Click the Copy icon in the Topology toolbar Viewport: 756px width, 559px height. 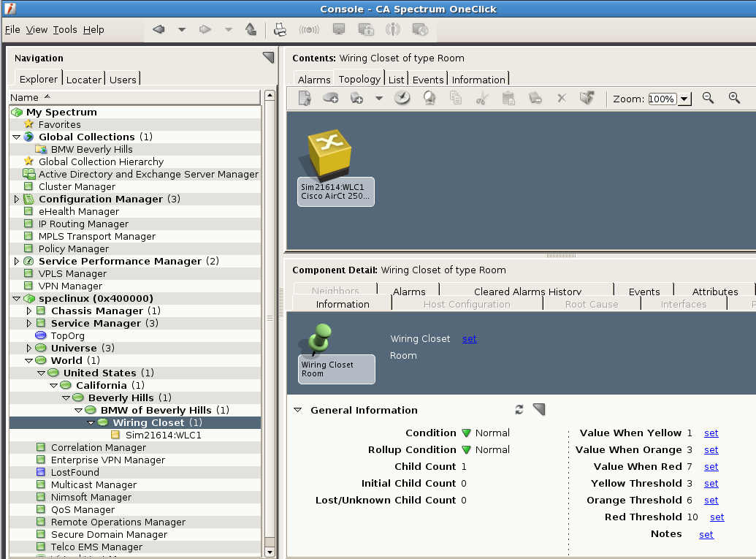(x=456, y=98)
